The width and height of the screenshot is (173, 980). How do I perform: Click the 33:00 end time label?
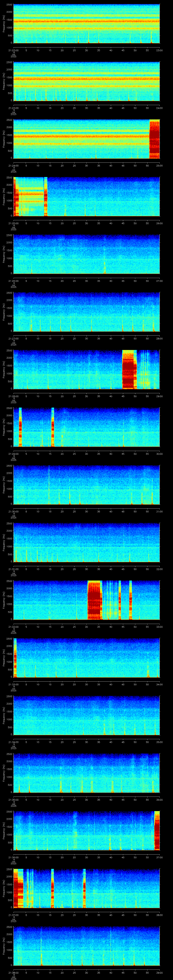point(160,627)
